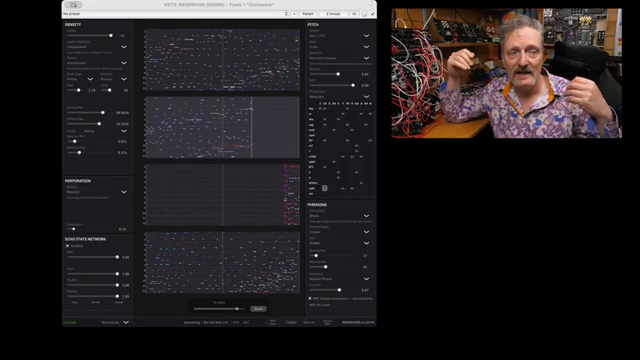
Task: Click the button beside the bottom center slider
Action: click(x=258, y=309)
